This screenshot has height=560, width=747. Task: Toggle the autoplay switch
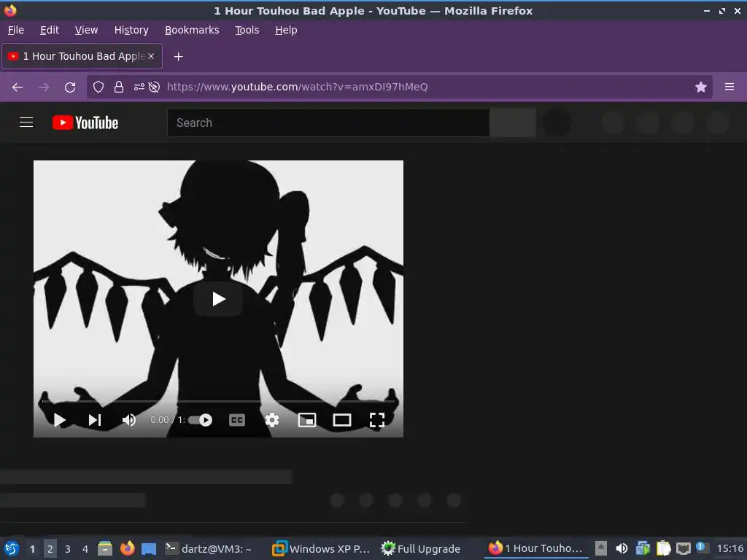(x=201, y=420)
